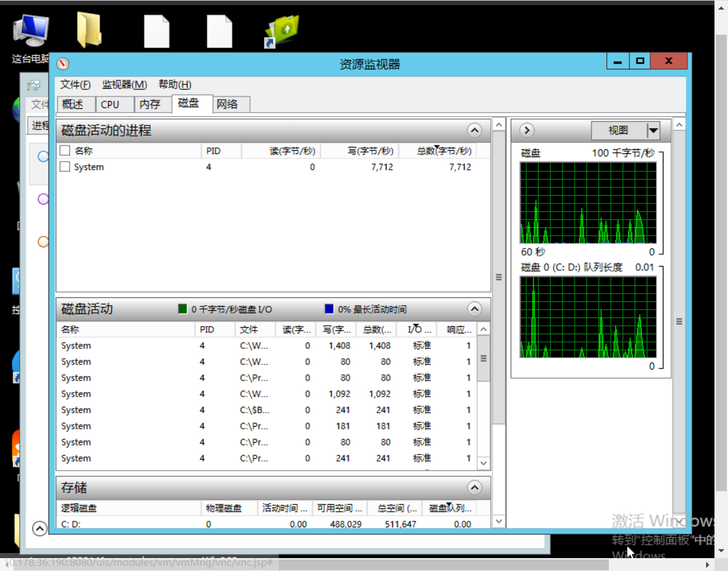The height and width of the screenshot is (571, 728).
Task: Open the yellow folder on desktop
Action: tap(90, 30)
